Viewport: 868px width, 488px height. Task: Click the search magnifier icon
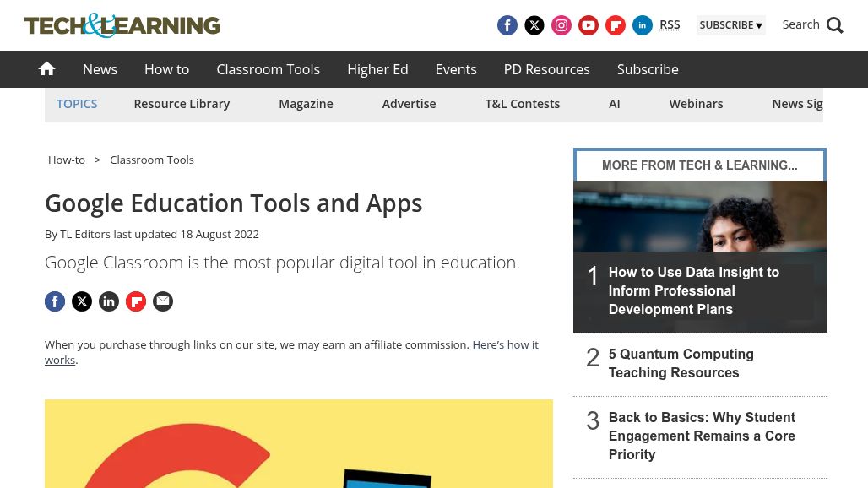point(834,25)
